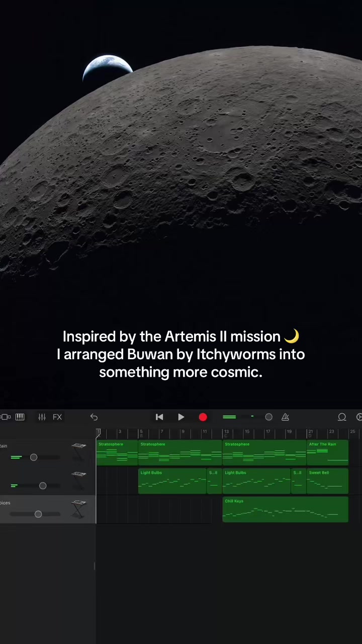Tap the playhead at start of ruler
The height and width of the screenshot is (644, 362).
99,433
